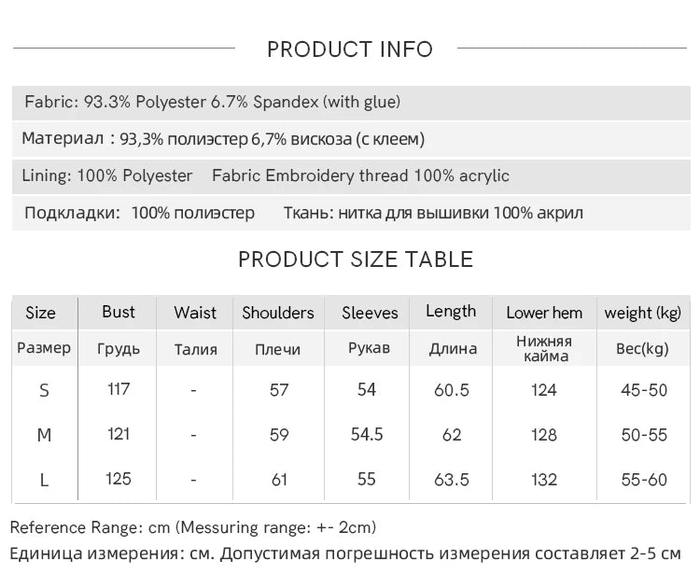Image resolution: width=700 pixels, height=588 pixels.
Task: Click the Waist column header
Action: tap(195, 313)
